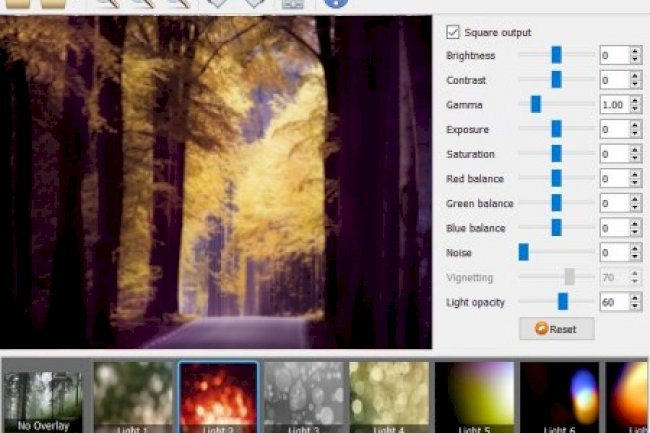Increase Light opacity with the up arrow

(x=635, y=297)
